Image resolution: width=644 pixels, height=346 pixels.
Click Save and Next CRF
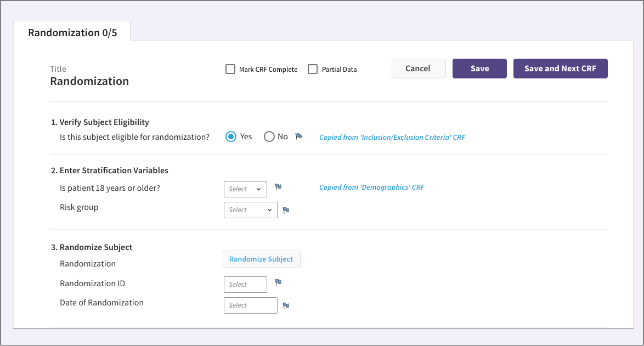[560, 69]
